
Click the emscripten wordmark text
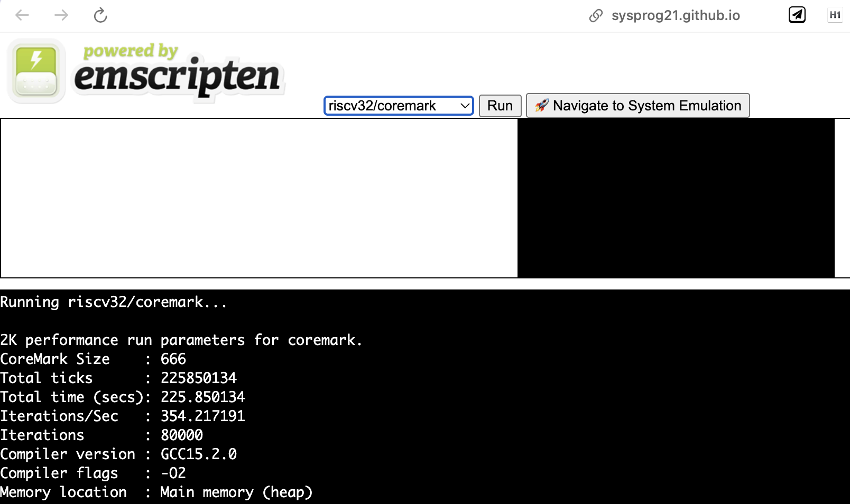pos(177,76)
